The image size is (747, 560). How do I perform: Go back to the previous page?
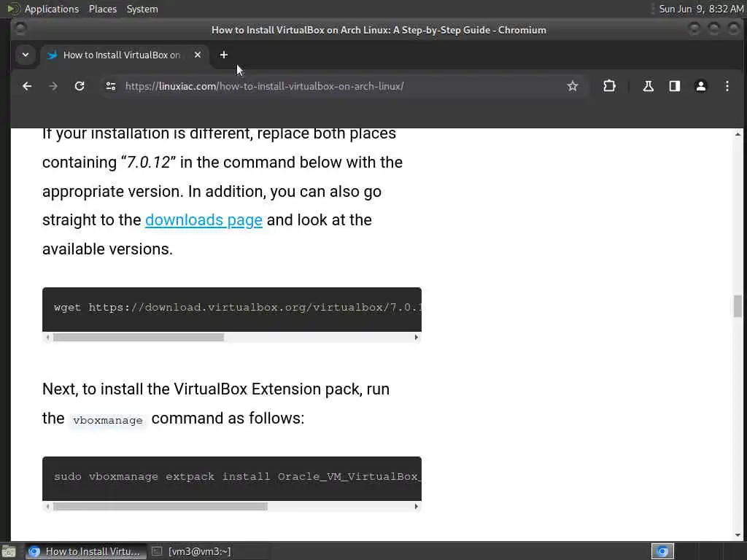[x=27, y=86]
